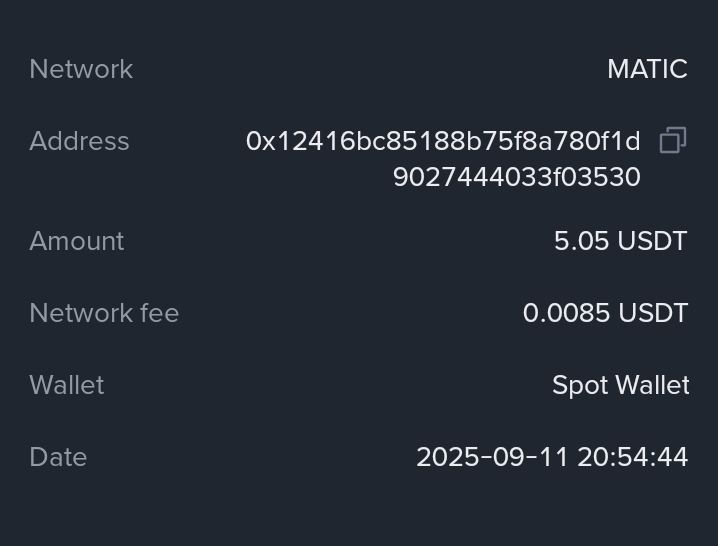This screenshot has height=546, width=718.
Task: Click the Amount label
Action: pos(77,241)
